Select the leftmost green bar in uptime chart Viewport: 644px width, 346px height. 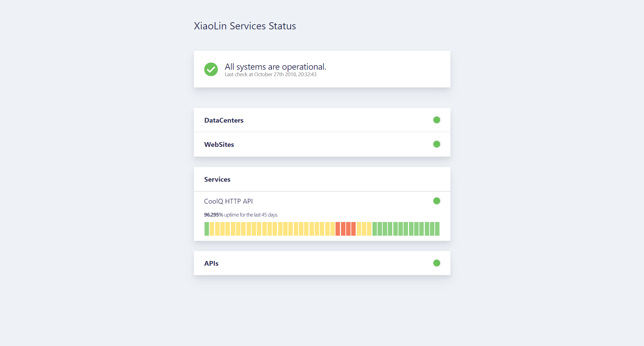[x=207, y=229]
